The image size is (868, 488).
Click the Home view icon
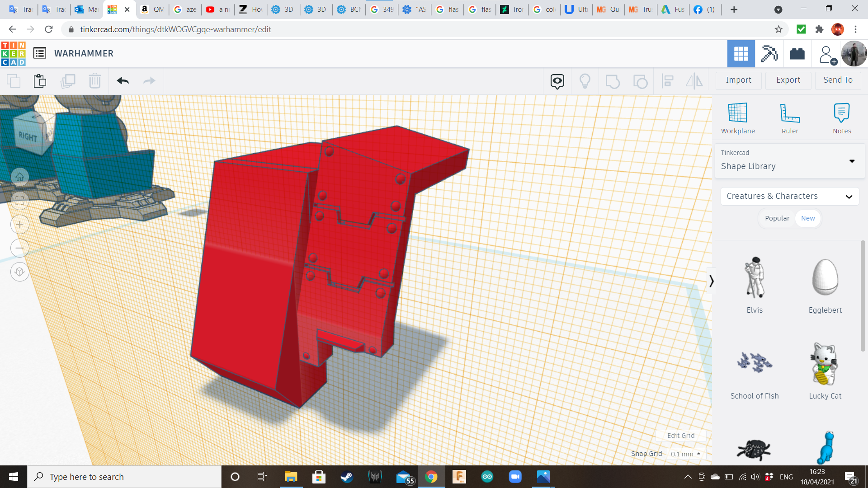(19, 177)
